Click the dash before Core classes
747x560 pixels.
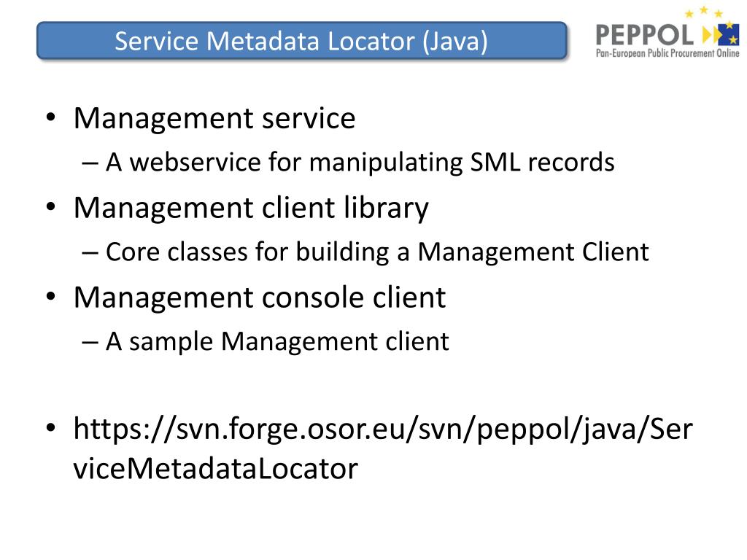90,253
